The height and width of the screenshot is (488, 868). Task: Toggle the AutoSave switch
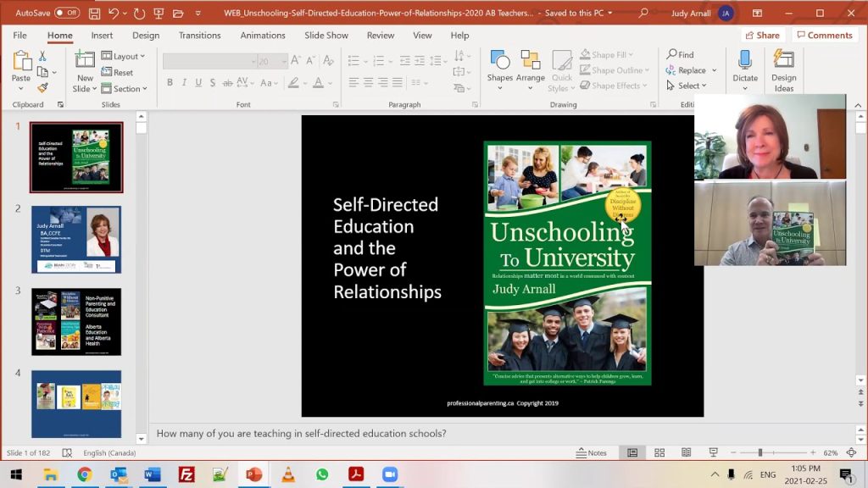coord(66,14)
